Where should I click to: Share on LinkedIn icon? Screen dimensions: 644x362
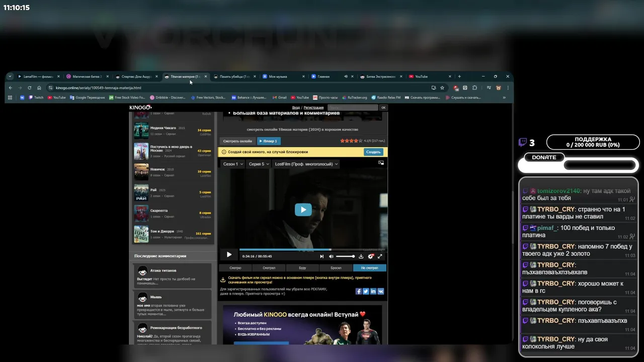[x=373, y=291]
